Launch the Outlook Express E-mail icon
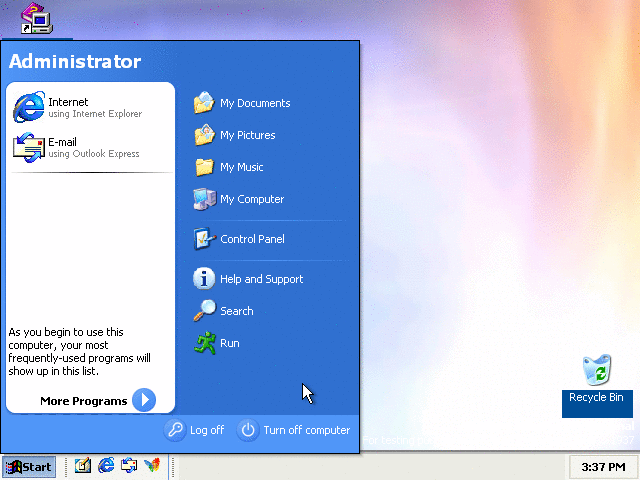 (29, 147)
